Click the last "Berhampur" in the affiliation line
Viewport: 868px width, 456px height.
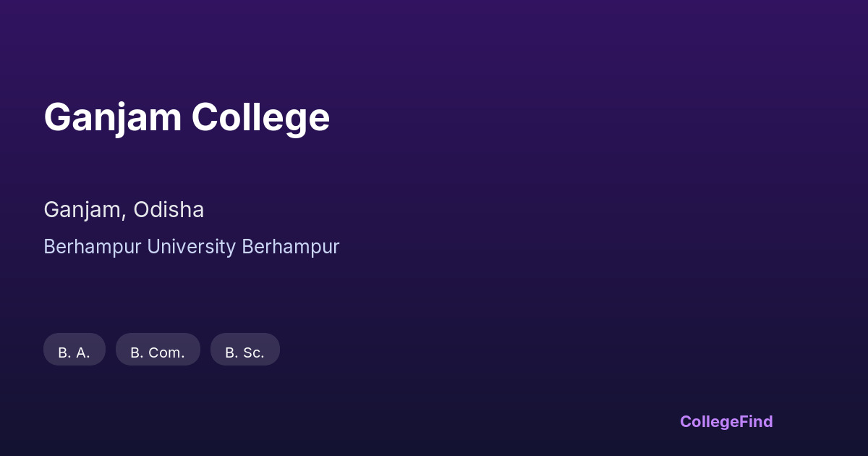pyautogui.click(x=290, y=247)
